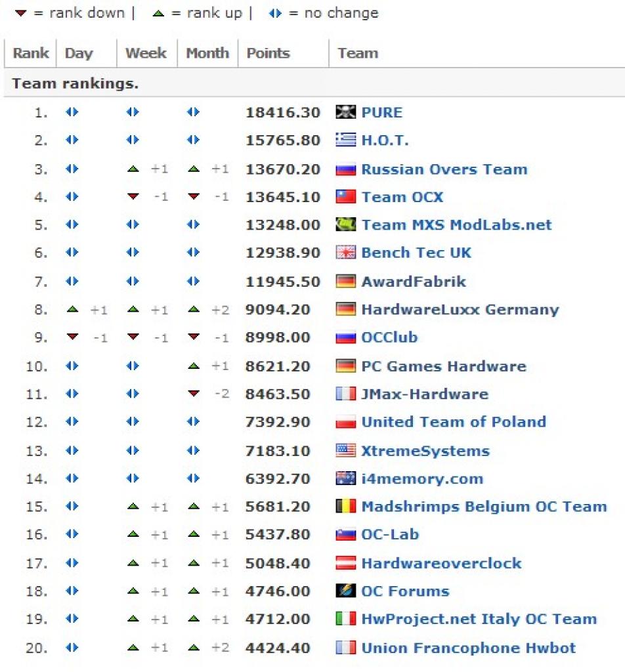Click the month rank-down arrow for JMax-Hardware

194,394
